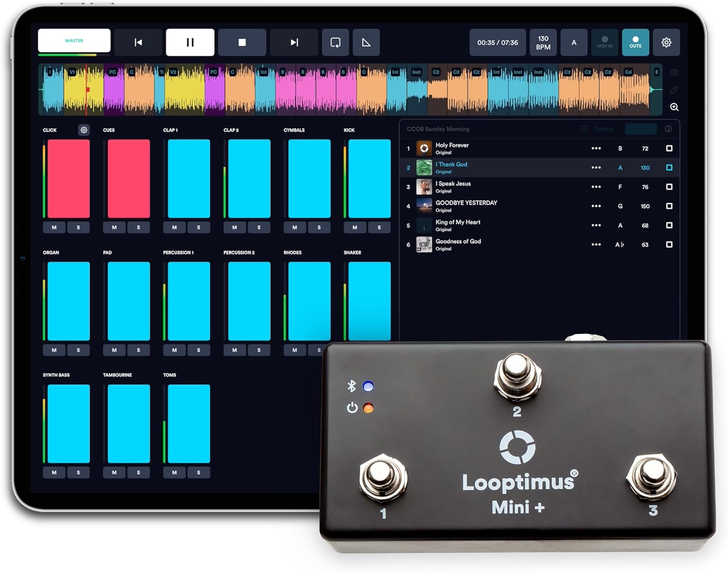Image resolution: width=728 pixels, height=572 pixels.
Task: Open options dots for King of My Heart
Action: [596, 225]
